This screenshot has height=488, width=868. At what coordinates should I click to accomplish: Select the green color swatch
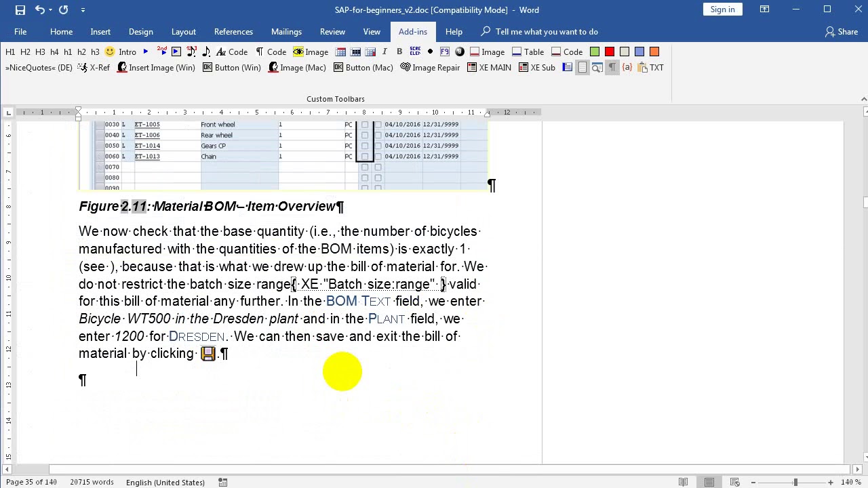click(x=595, y=52)
